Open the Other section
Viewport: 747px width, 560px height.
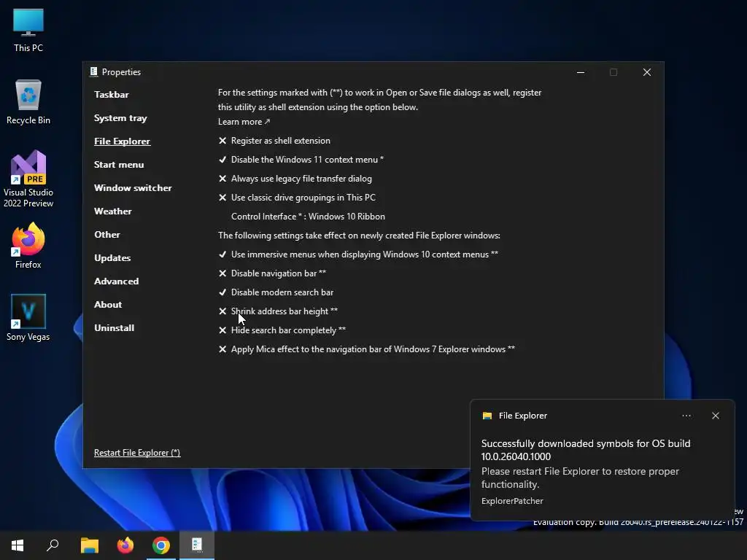pos(107,235)
